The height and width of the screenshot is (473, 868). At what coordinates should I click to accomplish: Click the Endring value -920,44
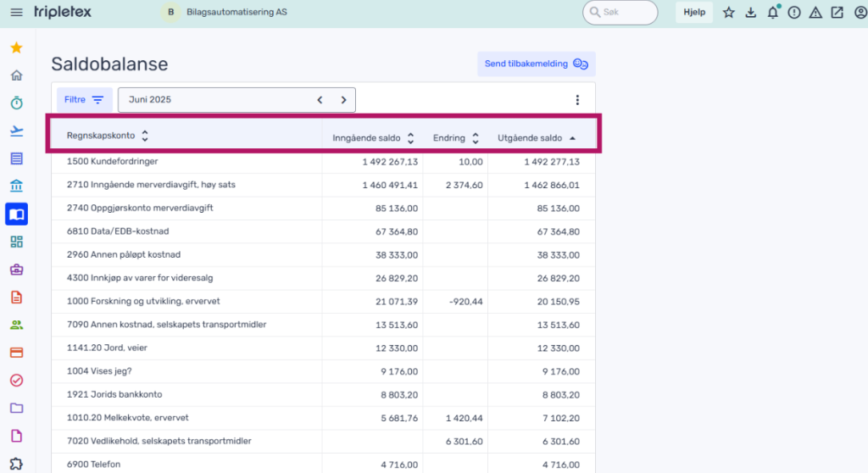click(x=465, y=302)
